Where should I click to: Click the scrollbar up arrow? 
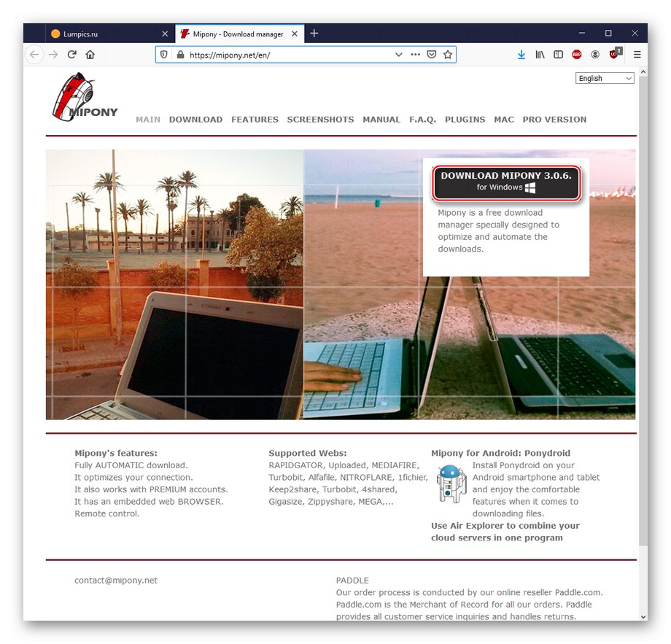tap(643, 72)
